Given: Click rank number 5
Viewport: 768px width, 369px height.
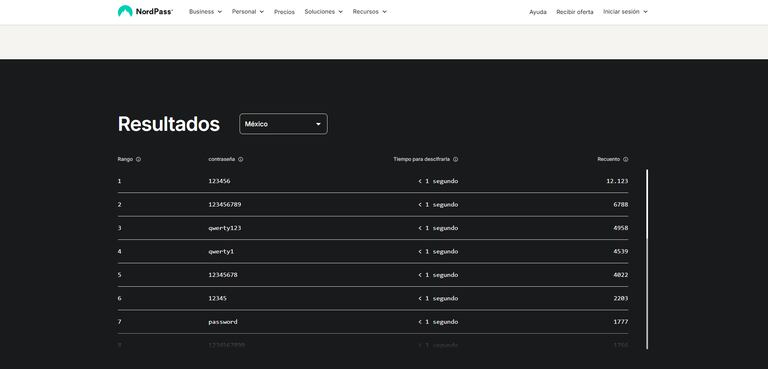Looking at the screenshot, I should coord(120,275).
